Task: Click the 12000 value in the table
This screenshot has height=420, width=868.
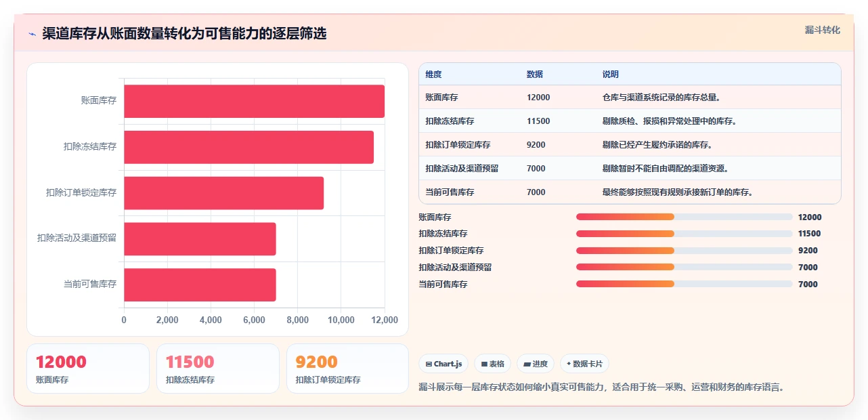Action: pyautogui.click(x=538, y=98)
